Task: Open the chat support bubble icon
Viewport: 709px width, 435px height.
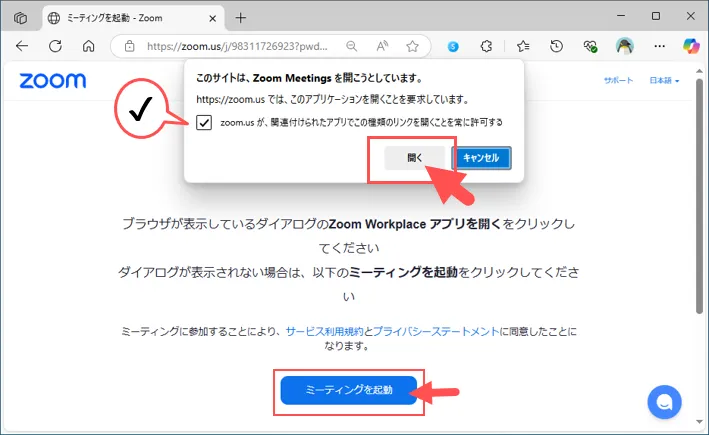Action: (x=664, y=402)
